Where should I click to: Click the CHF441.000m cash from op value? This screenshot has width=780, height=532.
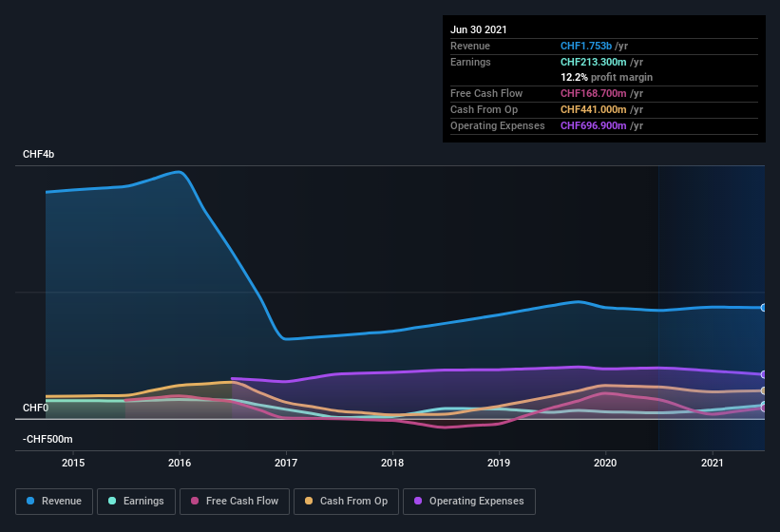tap(594, 109)
